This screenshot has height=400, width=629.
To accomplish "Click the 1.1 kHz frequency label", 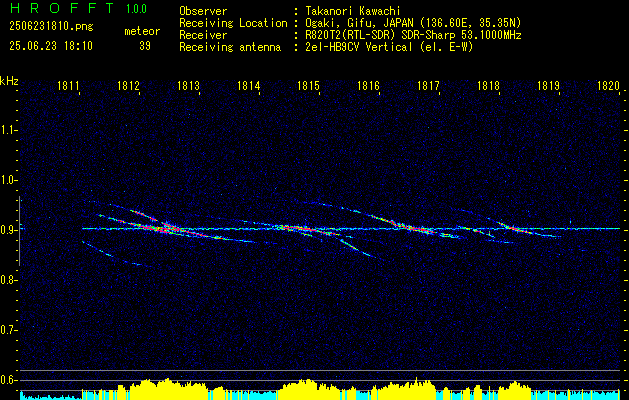I will point(8,130).
